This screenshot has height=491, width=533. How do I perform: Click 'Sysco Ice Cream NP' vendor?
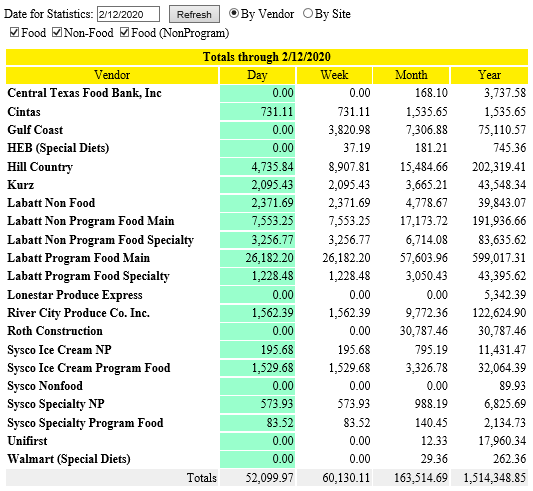[59, 350]
